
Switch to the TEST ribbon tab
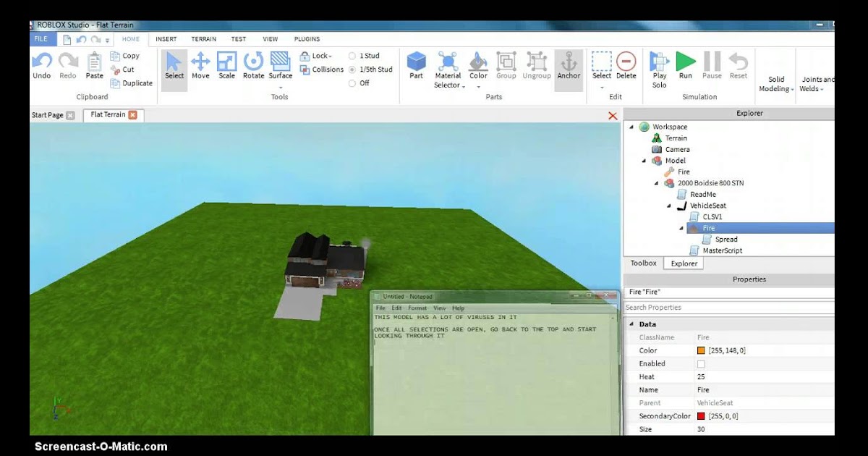pos(239,39)
